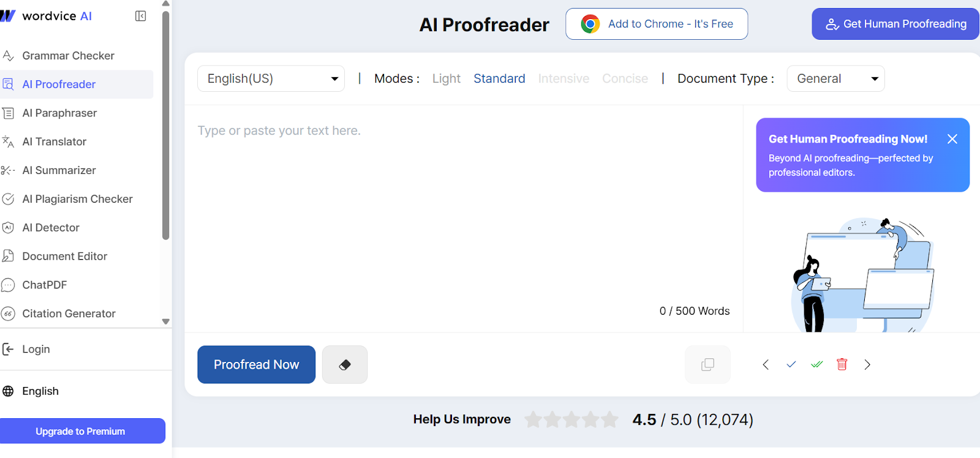The height and width of the screenshot is (458, 980).
Task: Expand the Document Type General dropdown
Action: tap(835, 78)
